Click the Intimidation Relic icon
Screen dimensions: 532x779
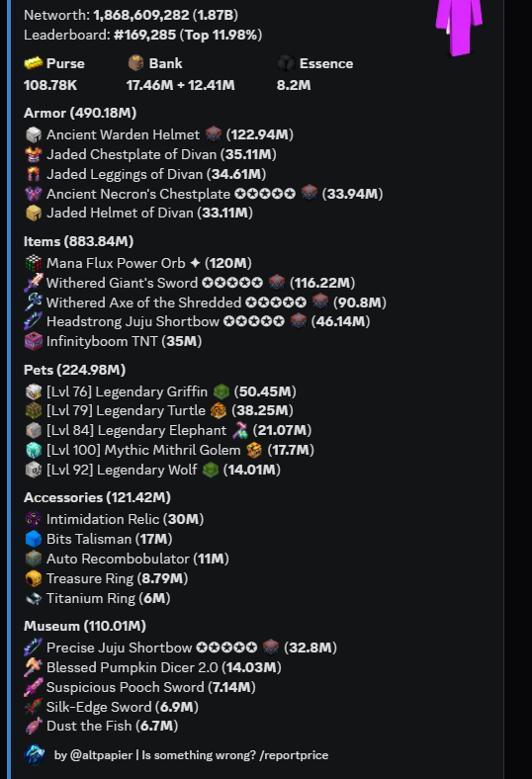click(x=34, y=519)
